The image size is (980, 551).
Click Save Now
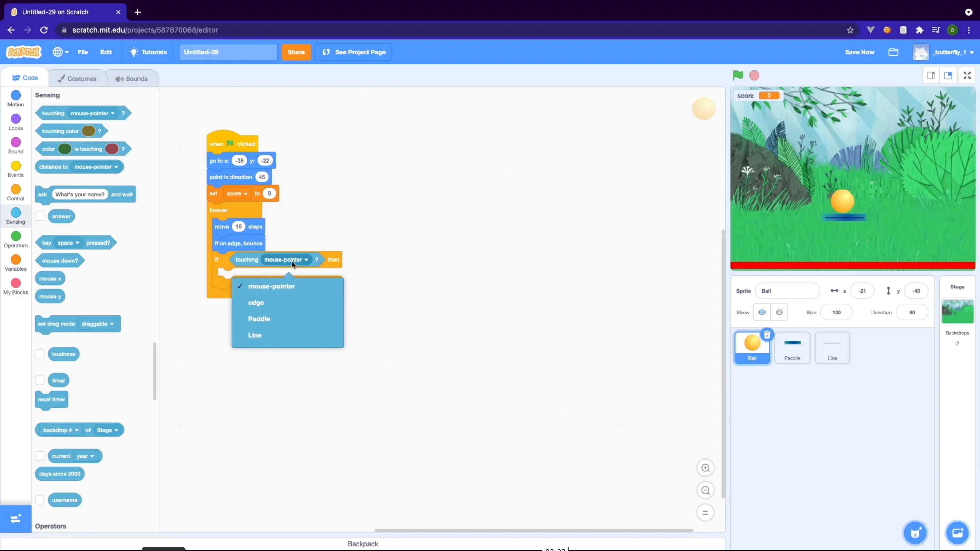[x=860, y=52]
